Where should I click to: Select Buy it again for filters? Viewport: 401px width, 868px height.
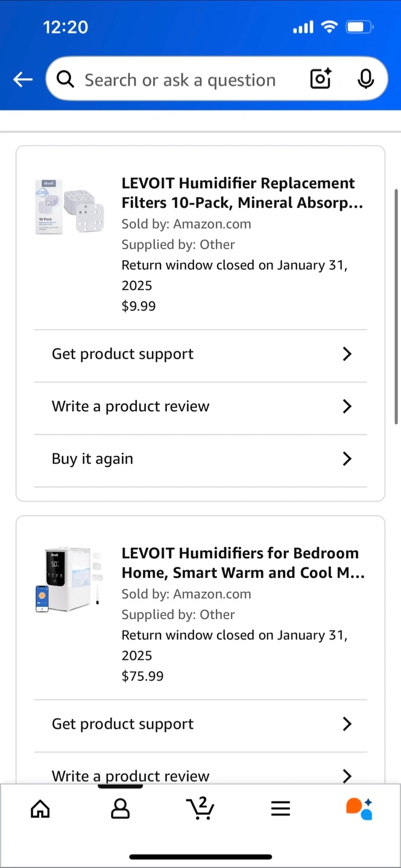click(200, 459)
